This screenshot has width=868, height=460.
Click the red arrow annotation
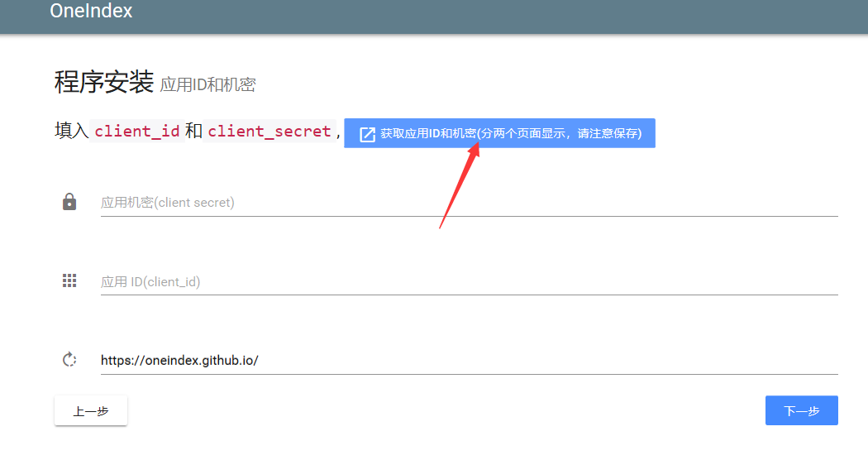point(460,185)
